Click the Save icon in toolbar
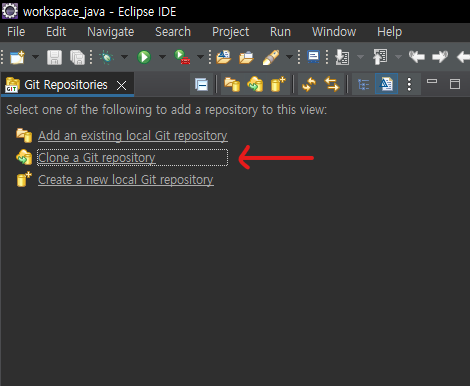470x386 pixels. pyautogui.click(x=54, y=57)
